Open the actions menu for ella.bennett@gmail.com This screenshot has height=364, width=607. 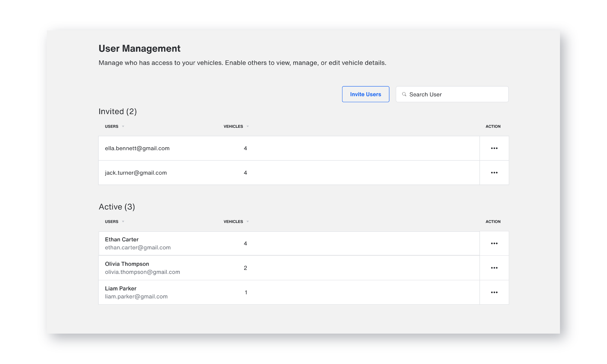(494, 148)
